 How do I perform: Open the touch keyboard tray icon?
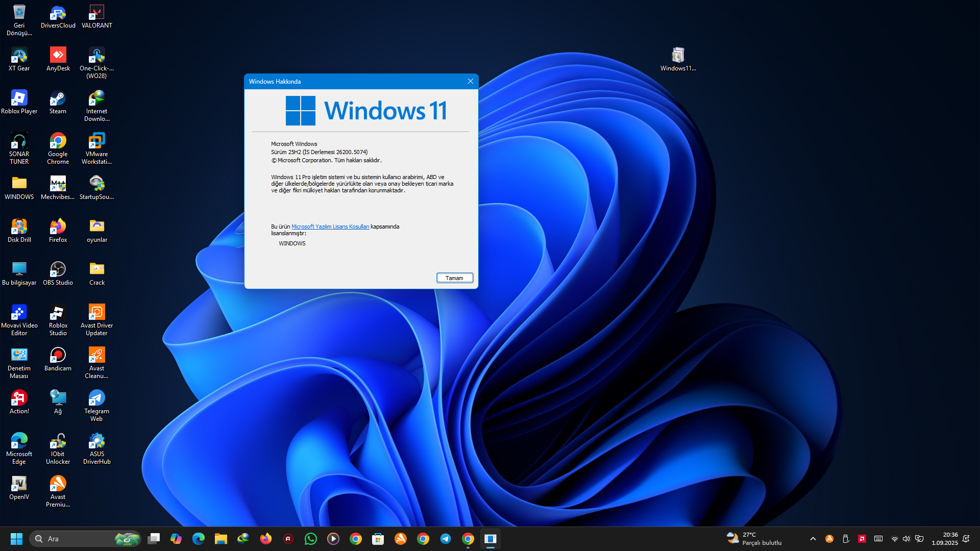[x=878, y=539]
